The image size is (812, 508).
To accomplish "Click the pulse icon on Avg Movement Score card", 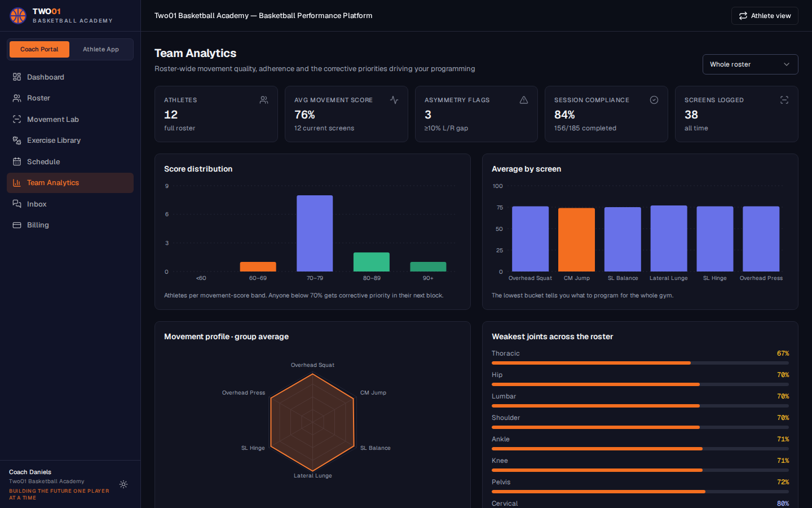I will (x=394, y=100).
